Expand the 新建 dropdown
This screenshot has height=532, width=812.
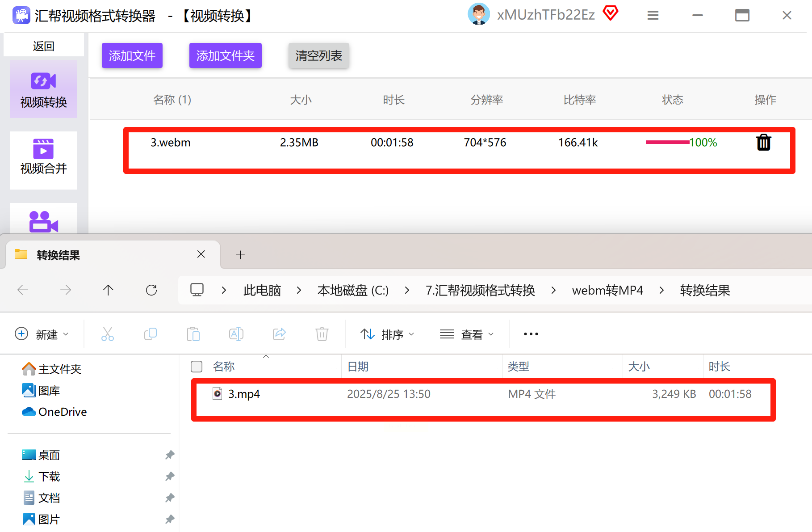point(42,334)
